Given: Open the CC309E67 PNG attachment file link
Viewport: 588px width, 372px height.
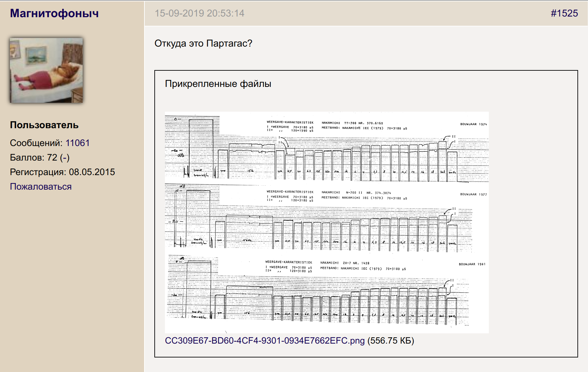Looking at the screenshot, I should [x=264, y=341].
